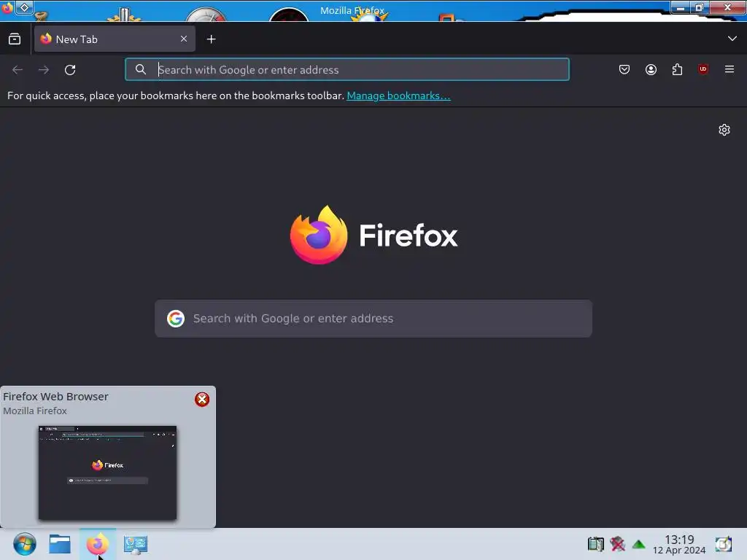Open a new tab with plus button
747x560 pixels.
coord(211,39)
